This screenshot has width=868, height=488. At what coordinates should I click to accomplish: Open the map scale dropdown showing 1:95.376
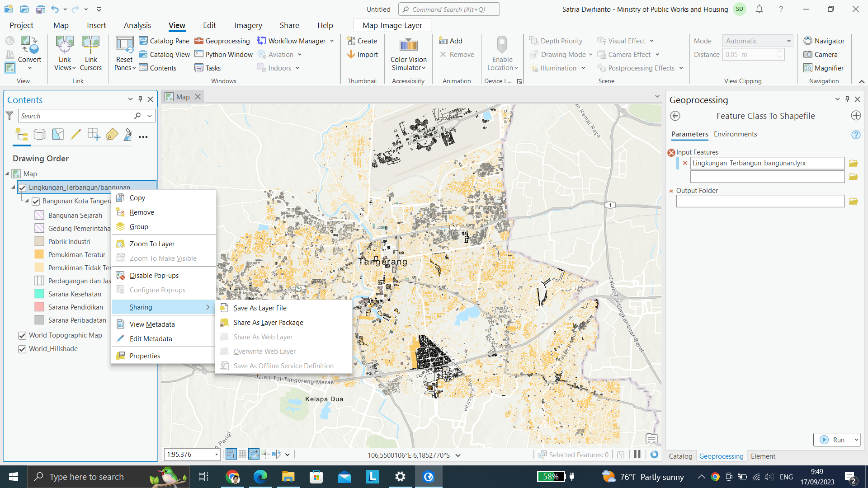point(216,454)
